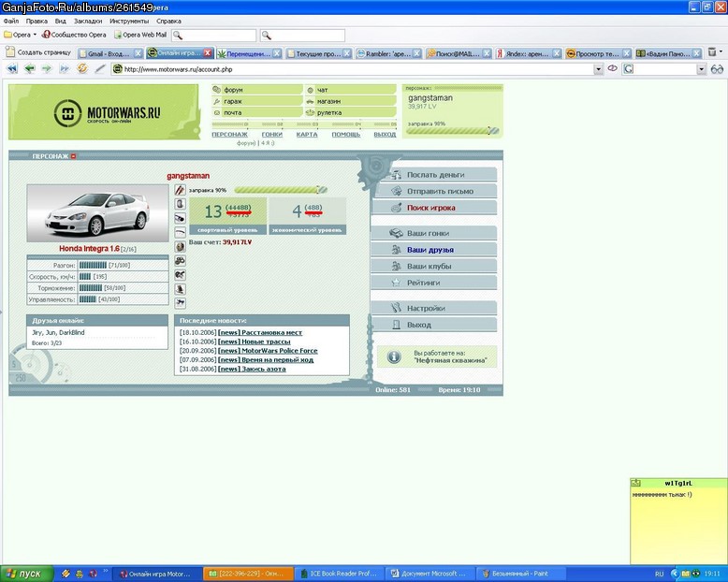Open the Закладки menu

88,21
